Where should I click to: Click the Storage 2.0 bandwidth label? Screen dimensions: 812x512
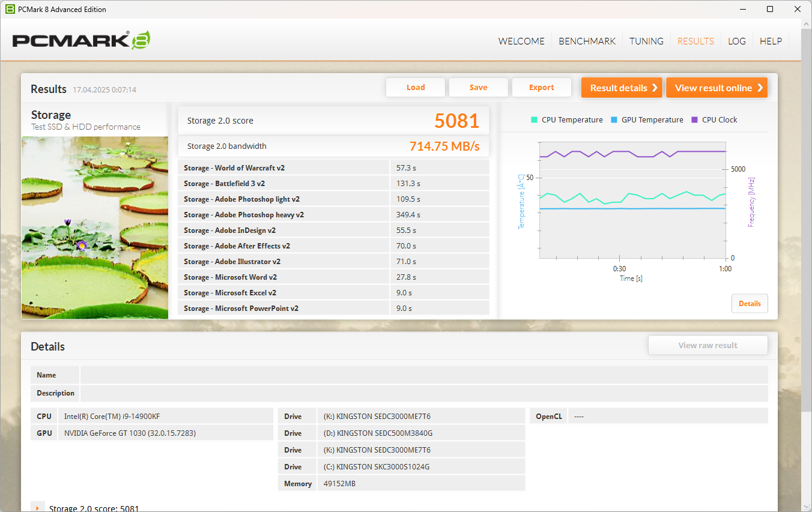[227, 146]
